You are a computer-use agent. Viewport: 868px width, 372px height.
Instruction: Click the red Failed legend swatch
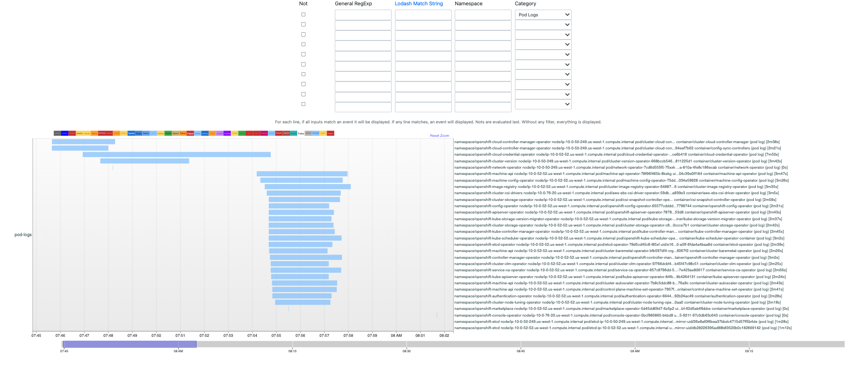click(x=190, y=133)
